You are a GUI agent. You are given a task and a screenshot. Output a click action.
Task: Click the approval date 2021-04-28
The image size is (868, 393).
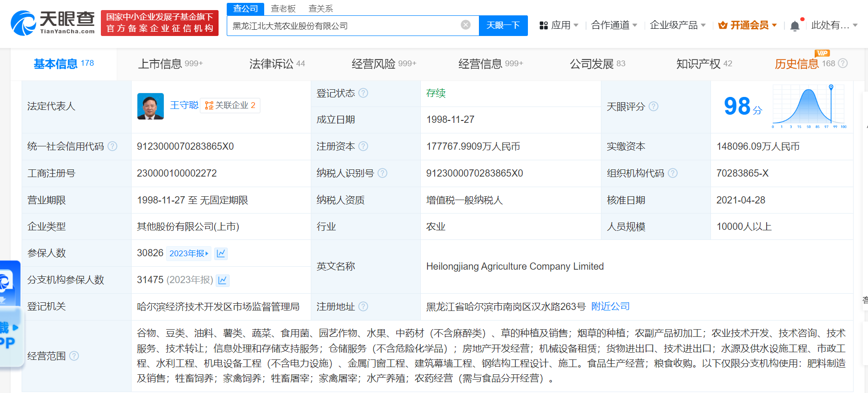coord(741,200)
